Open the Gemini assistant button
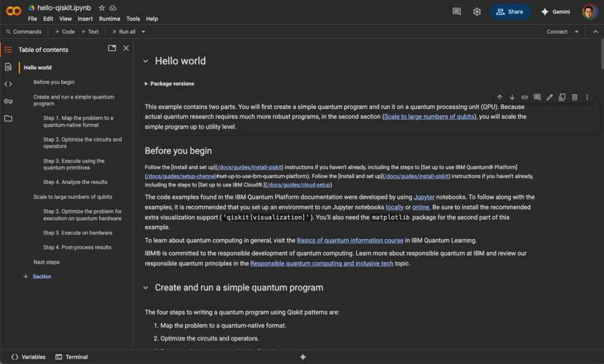This screenshot has width=604, height=364. coord(556,12)
